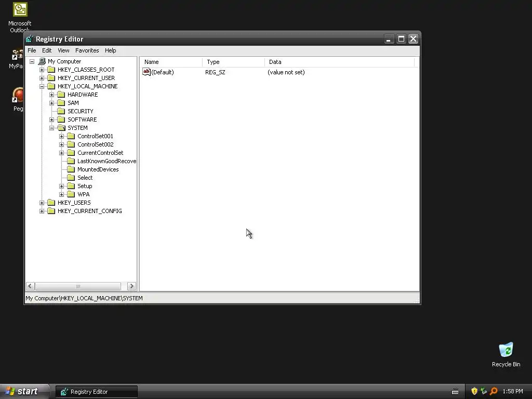
Task: Expand the SOFTWARE key
Action: [x=51, y=119]
